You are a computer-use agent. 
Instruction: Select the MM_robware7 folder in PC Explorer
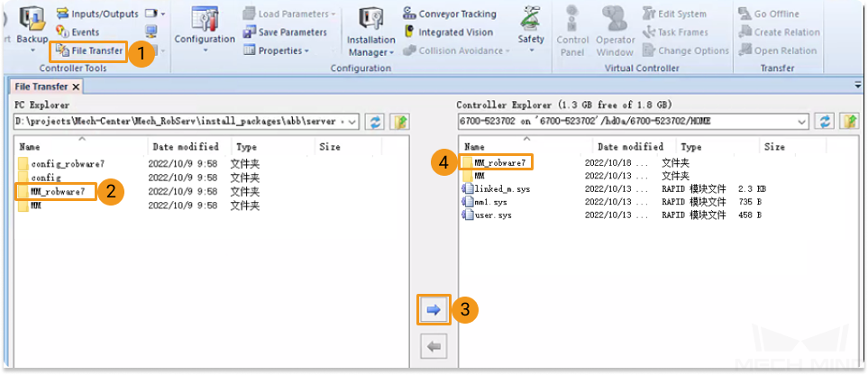(58, 192)
